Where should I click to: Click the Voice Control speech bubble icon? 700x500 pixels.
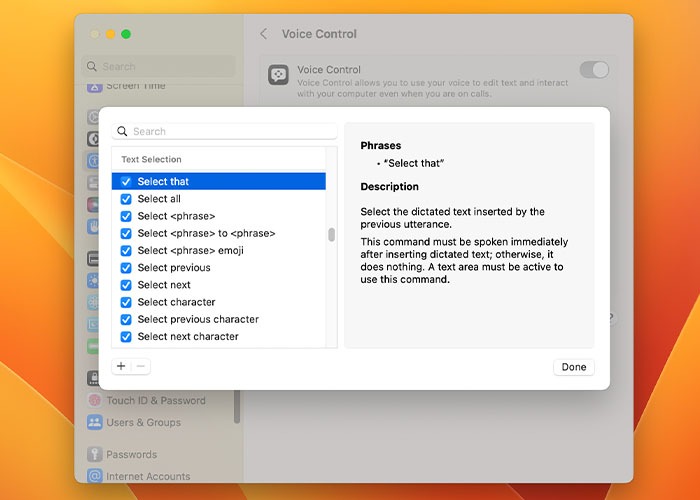[x=278, y=75]
